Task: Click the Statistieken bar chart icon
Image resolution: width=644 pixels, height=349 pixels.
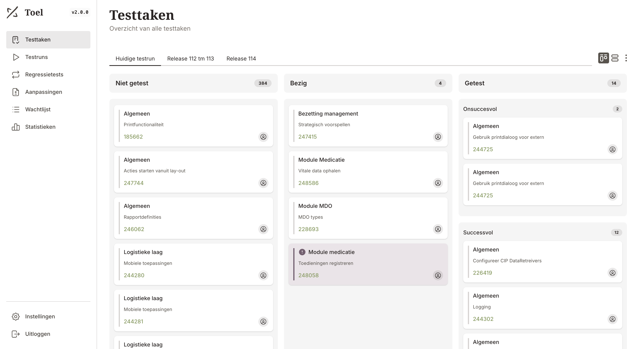Action: (16, 127)
